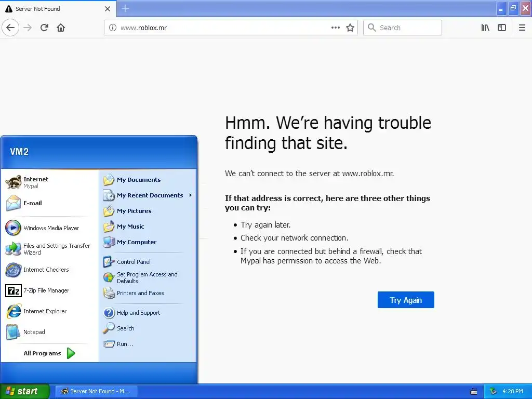Expand All Programs list
This screenshot has width=532, height=399.
[49, 353]
